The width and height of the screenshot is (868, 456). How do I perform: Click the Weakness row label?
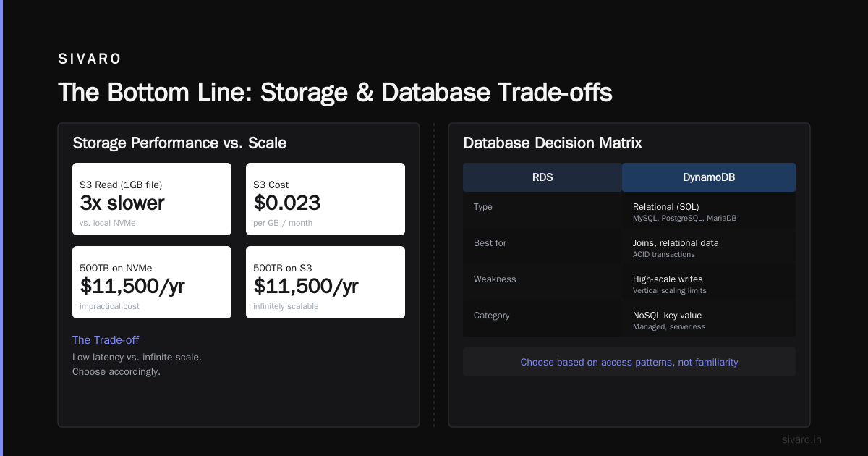point(495,279)
